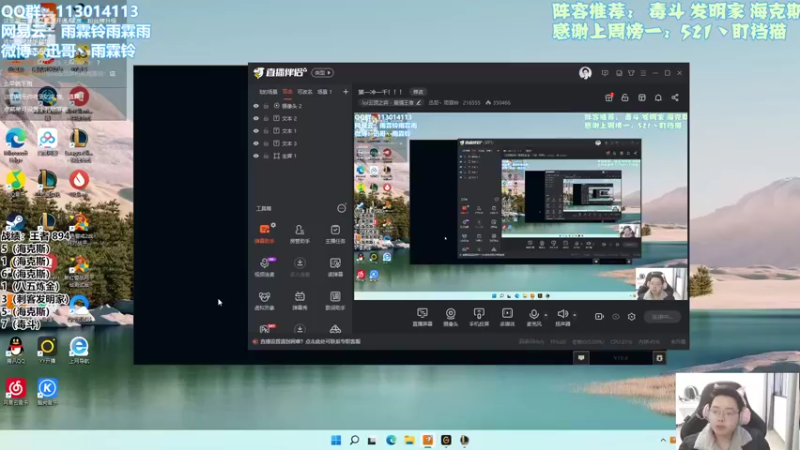Viewport: 800px width, 450px height.
Task: Click the live streaming button at the bottom right
Action: (x=662, y=317)
